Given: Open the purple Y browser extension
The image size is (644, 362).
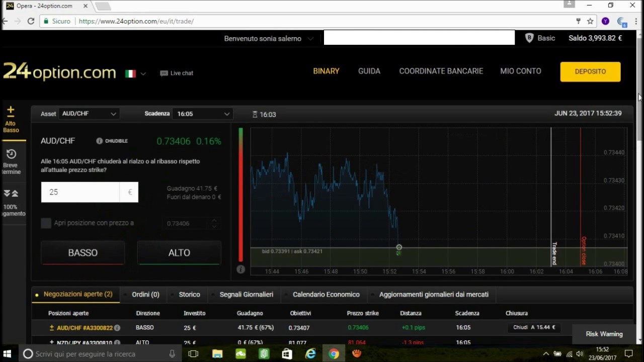Looking at the screenshot, I should coord(605,21).
